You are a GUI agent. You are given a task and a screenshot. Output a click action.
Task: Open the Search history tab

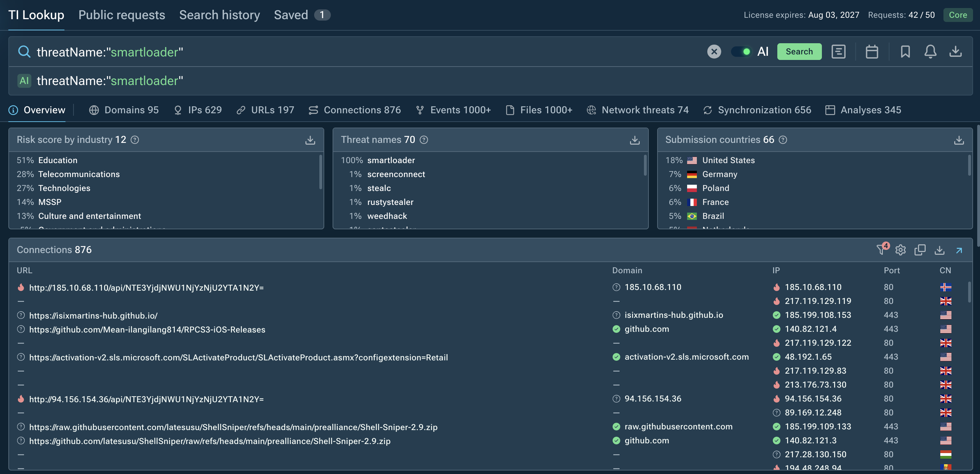pyautogui.click(x=219, y=15)
